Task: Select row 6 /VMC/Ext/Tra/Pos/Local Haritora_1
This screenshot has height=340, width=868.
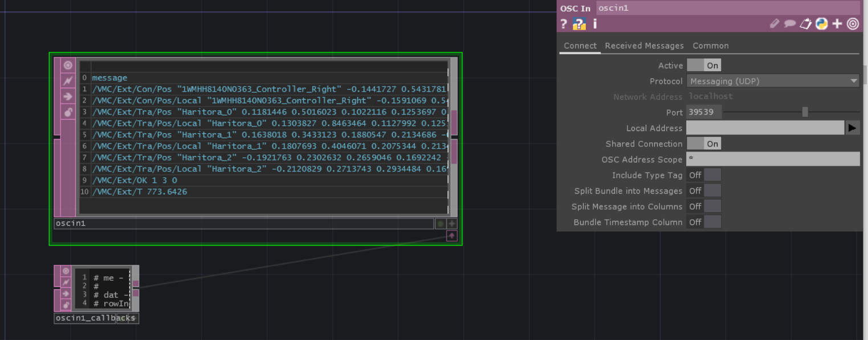Action: [x=270, y=146]
